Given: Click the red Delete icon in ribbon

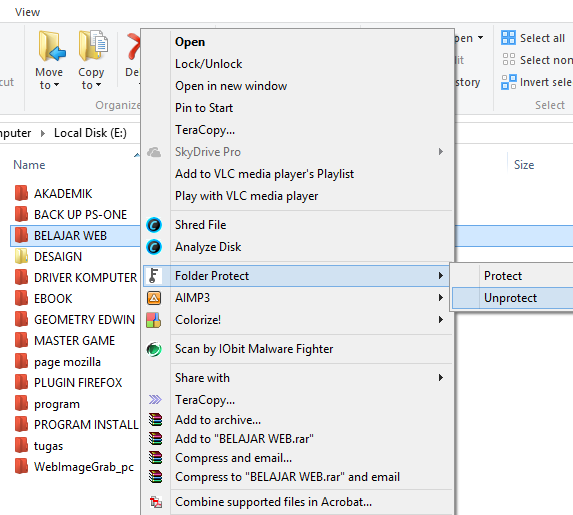Looking at the screenshot, I should (134, 46).
